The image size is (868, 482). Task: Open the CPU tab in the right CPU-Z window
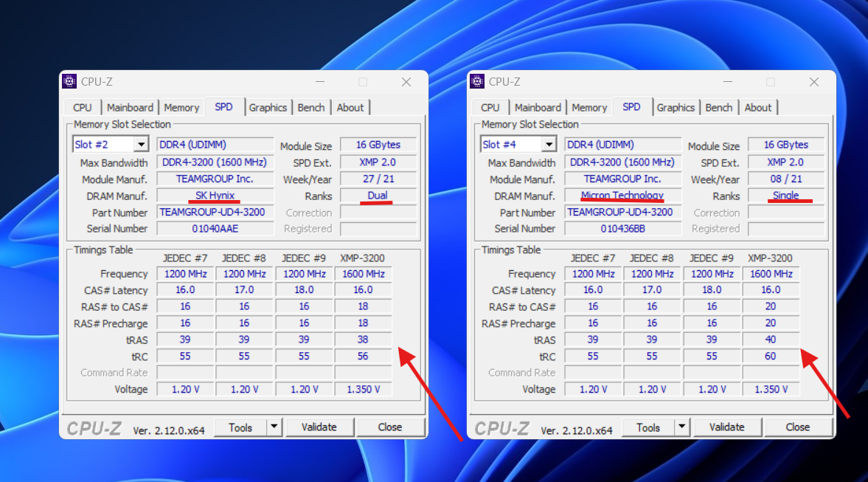tap(490, 108)
